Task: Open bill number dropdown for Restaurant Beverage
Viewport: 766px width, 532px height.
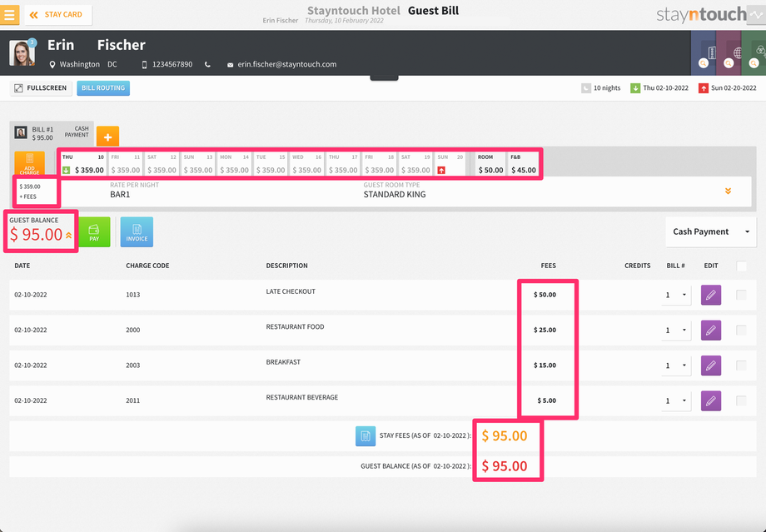Action: [676, 400]
